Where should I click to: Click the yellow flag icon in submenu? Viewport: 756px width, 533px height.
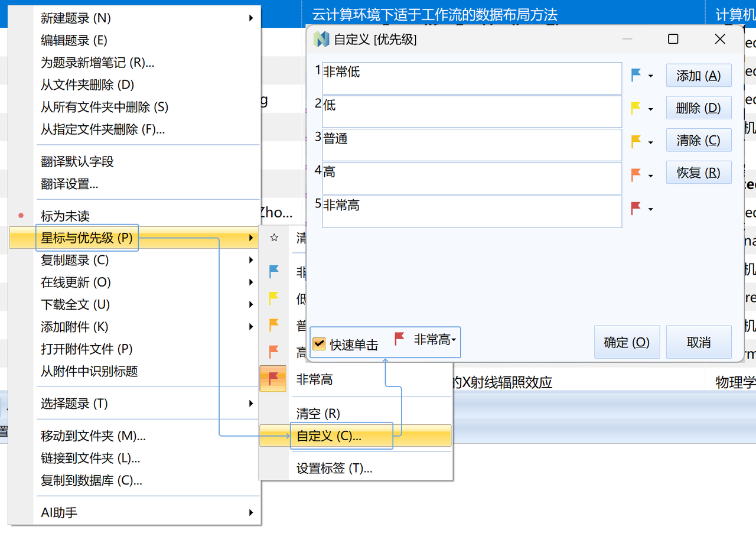click(273, 298)
